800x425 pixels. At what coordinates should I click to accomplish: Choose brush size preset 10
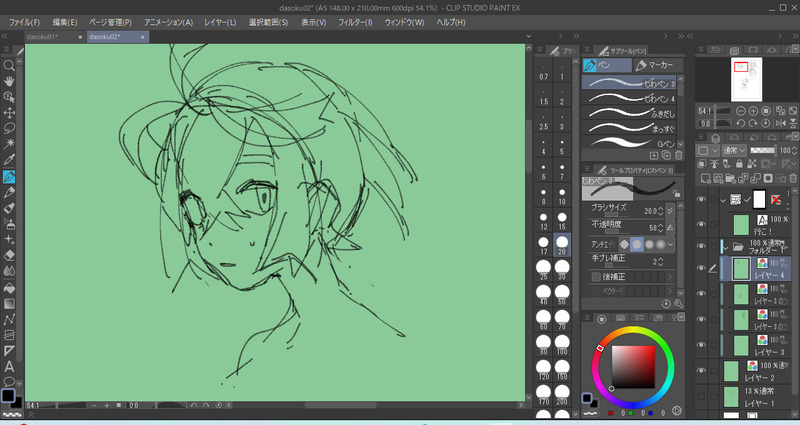tap(562, 196)
